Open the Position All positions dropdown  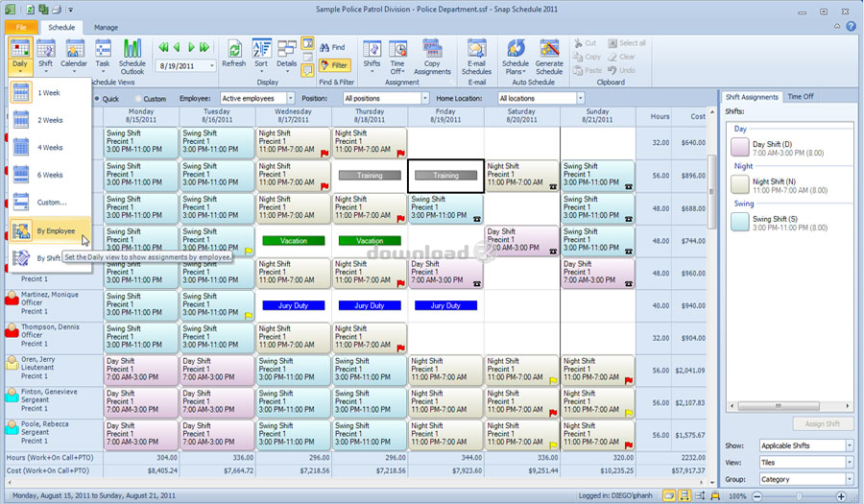(425, 98)
